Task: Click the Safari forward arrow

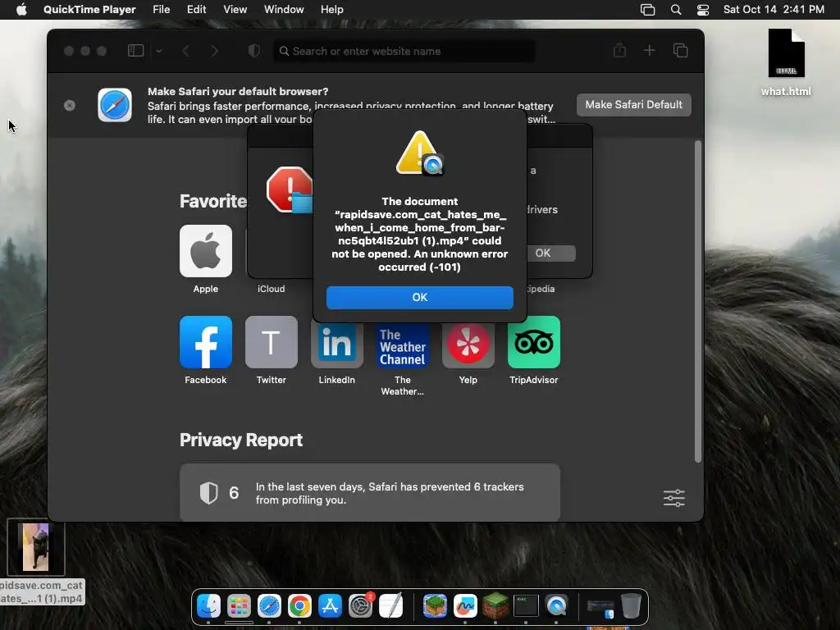Action: pyautogui.click(x=214, y=51)
